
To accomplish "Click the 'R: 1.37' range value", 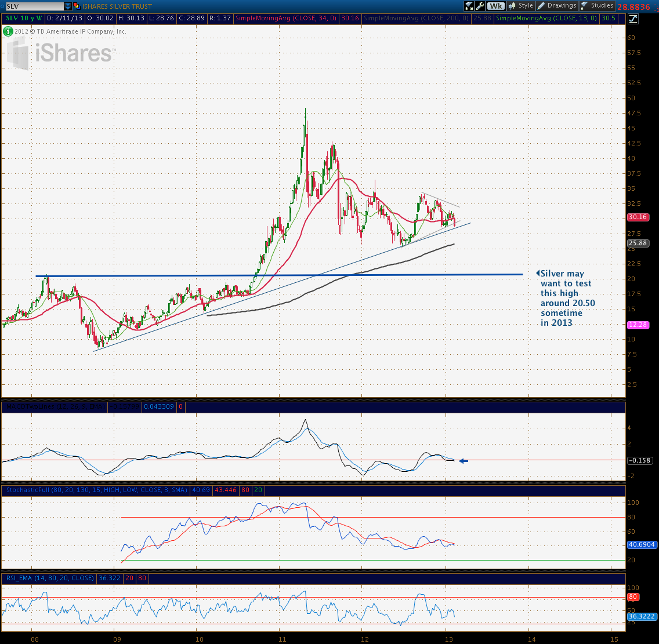I will (220, 18).
